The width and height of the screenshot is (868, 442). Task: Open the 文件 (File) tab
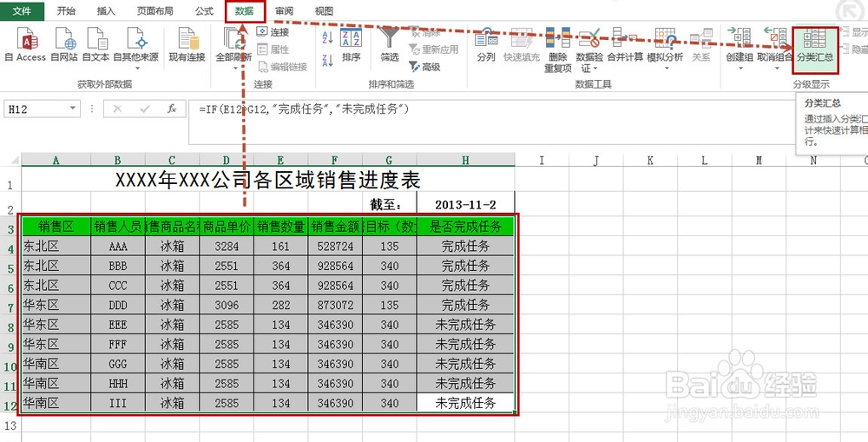[23, 10]
